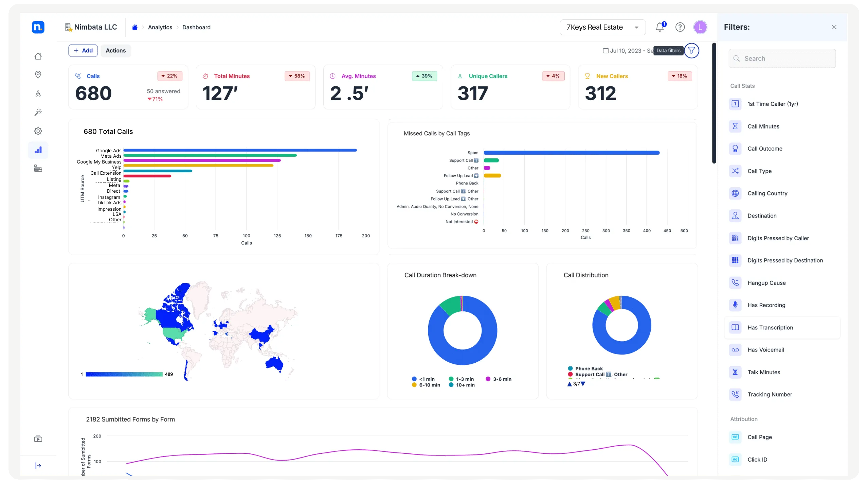Open the Jul 10, 2023 date range picker

click(x=628, y=51)
